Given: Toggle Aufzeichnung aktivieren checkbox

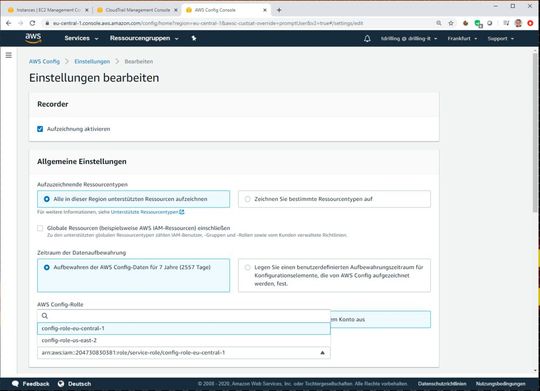Looking at the screenshot, I should coord(40,129).
